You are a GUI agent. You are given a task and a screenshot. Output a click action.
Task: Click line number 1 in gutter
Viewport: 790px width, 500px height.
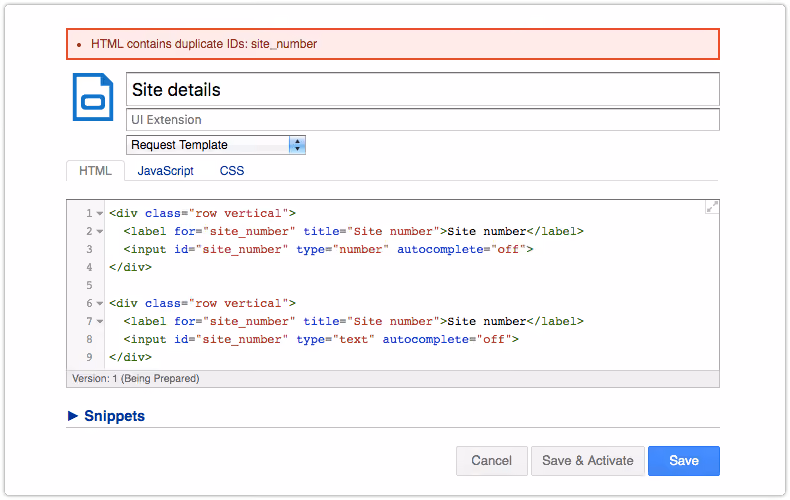pyautogui.click(x=89, y=214)
